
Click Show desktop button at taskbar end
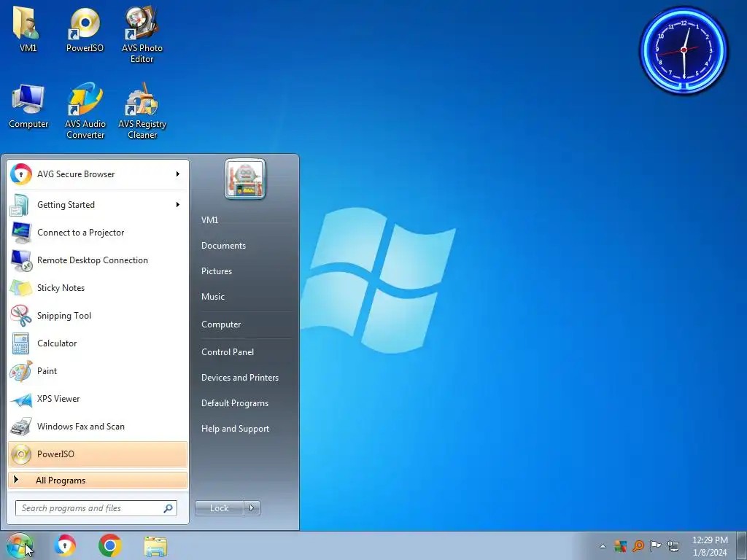click(x=742, y=545)
